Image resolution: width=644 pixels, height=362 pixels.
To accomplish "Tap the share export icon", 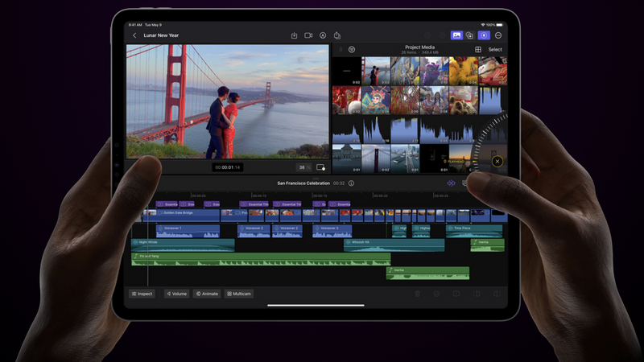I will click(337, 35).
